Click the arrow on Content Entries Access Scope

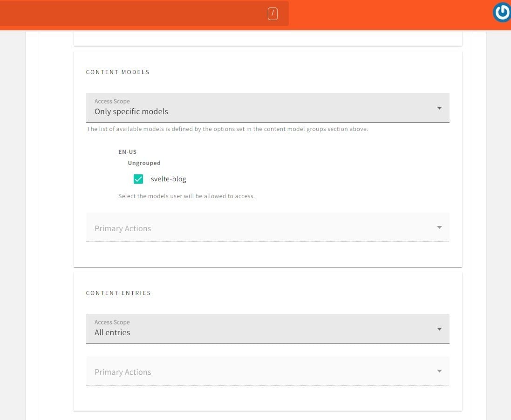click(x=439, y=329)
